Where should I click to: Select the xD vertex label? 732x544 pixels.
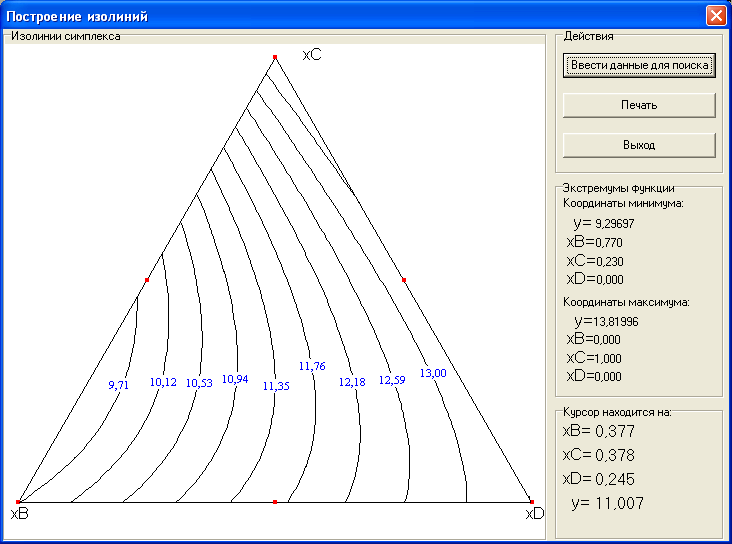click(x=535, y=514)
